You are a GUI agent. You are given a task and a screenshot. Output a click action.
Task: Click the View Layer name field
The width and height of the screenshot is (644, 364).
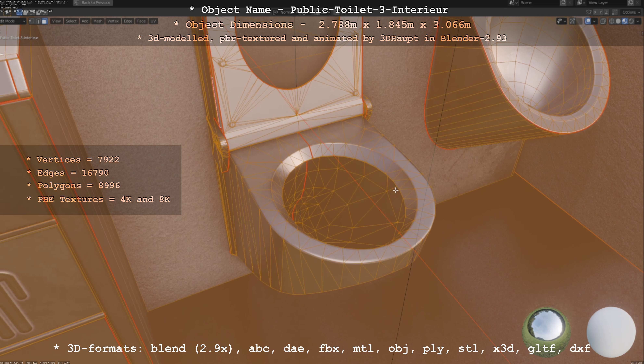pos(607,3)
